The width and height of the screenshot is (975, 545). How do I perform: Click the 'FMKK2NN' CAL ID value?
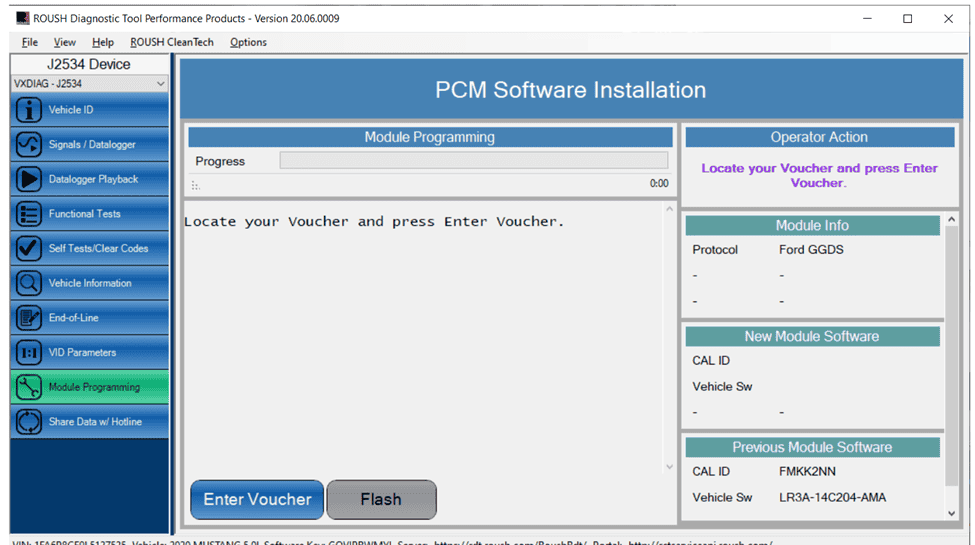tap(807, 472)
